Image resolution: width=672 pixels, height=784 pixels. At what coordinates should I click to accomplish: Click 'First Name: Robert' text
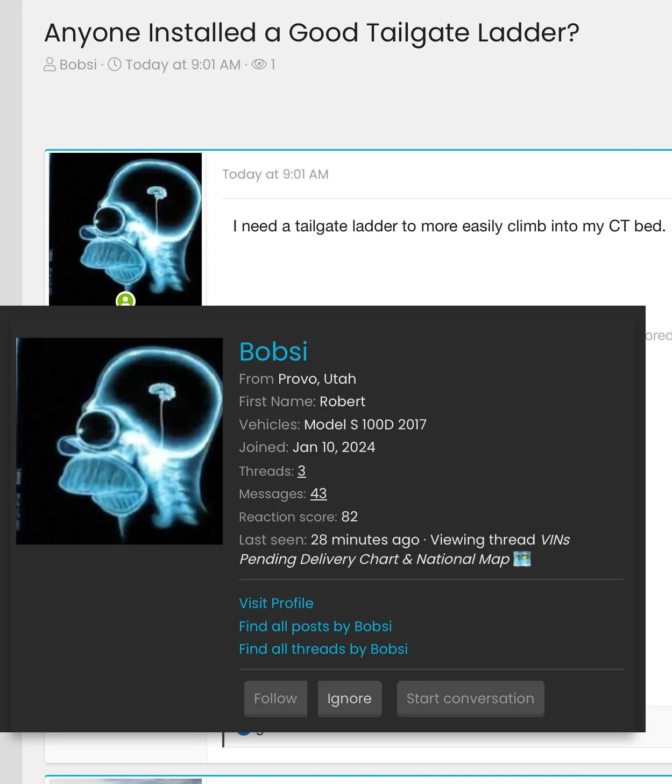pyautogui.click(x=302, y=401)
